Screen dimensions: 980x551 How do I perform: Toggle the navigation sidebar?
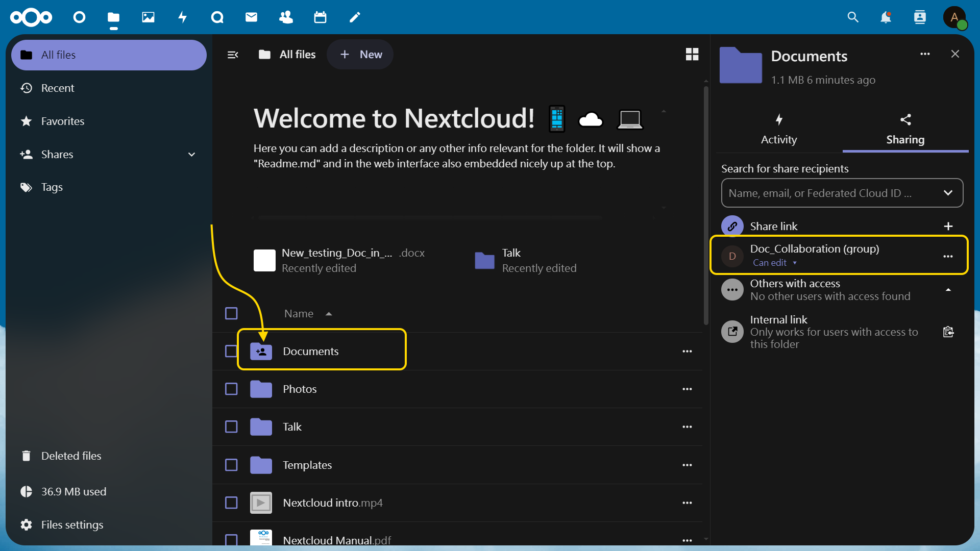coord(233,55)
